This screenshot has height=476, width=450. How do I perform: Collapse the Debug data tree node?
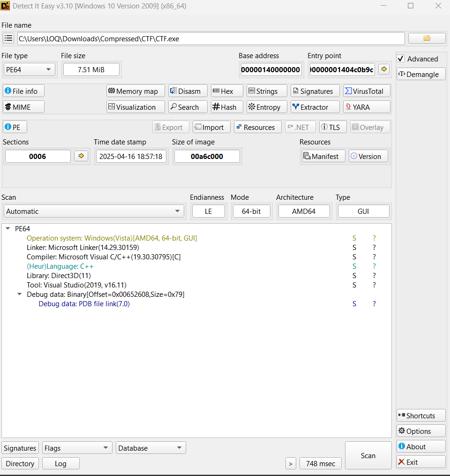pos(19,295)
